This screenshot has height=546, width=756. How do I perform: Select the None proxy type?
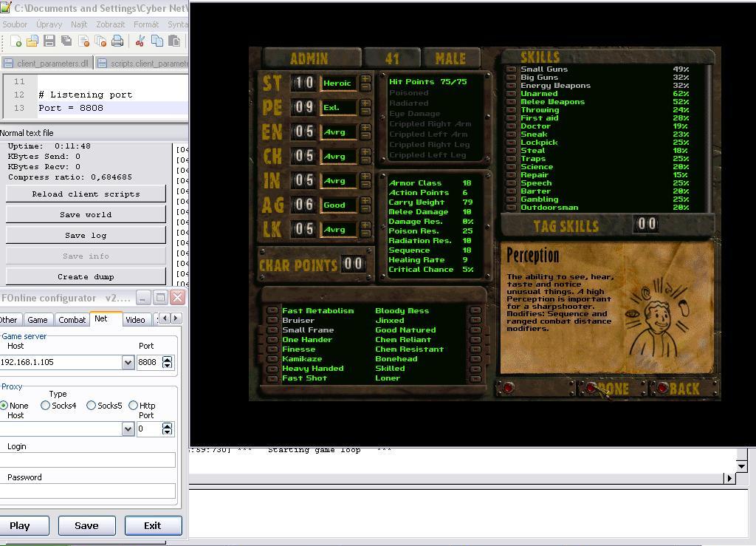pos(4,406)
